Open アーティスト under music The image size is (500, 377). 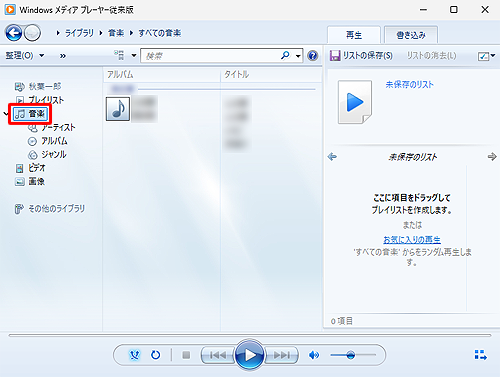click(x=51, y=127)
